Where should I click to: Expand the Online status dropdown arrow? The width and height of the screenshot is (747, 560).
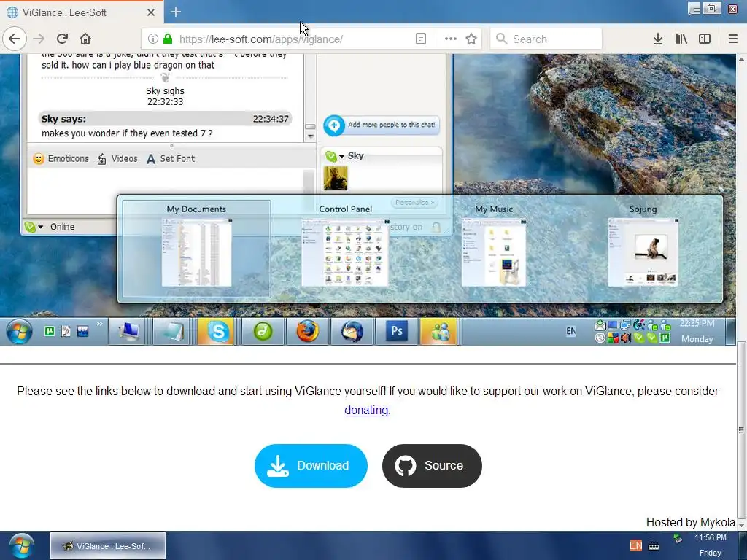tap(41, 227)
